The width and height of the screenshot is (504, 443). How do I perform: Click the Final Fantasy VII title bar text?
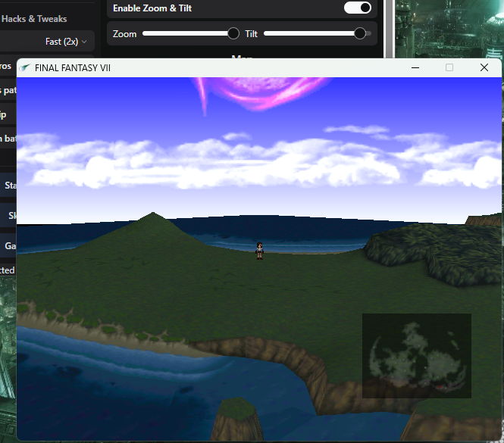point(73,68)
